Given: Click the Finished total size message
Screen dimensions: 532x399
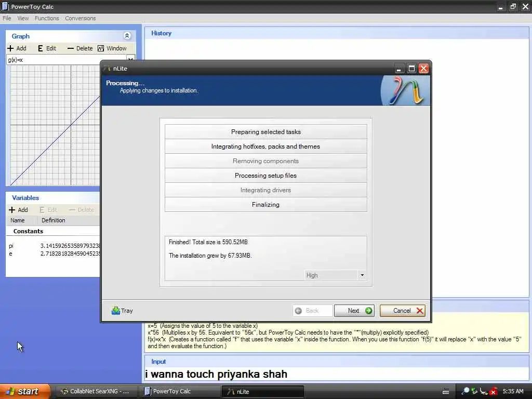Looking at the screenshot, I should [x=208, y=242].
